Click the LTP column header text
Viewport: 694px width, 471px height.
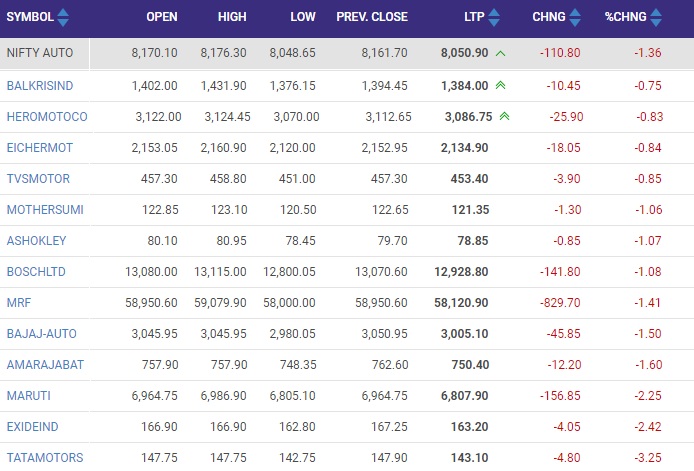coord(474,17)
